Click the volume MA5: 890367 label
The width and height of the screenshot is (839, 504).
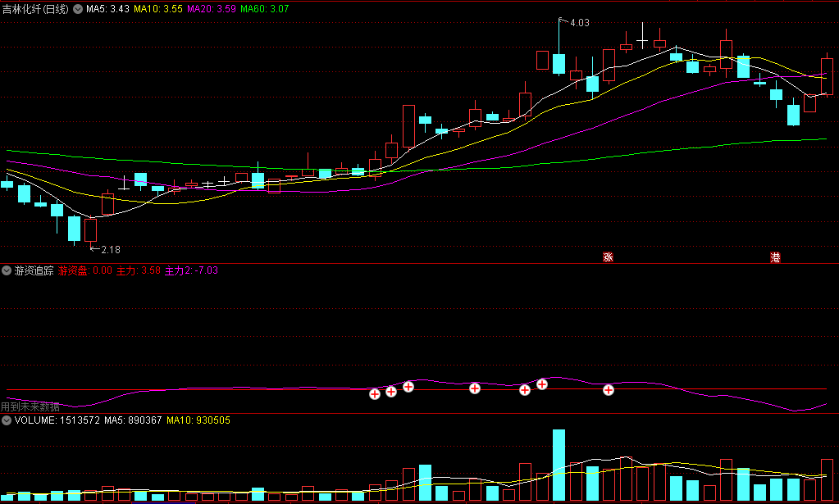[133, 420]
